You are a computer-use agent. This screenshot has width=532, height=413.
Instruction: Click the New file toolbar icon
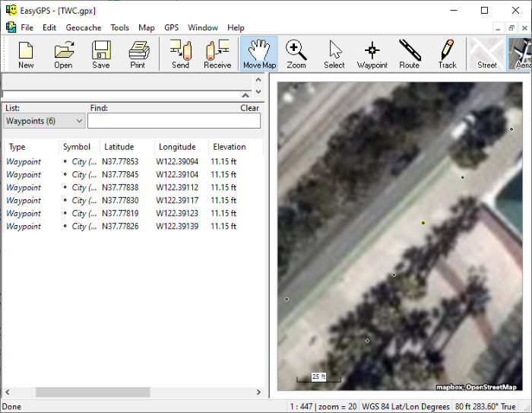26,54
